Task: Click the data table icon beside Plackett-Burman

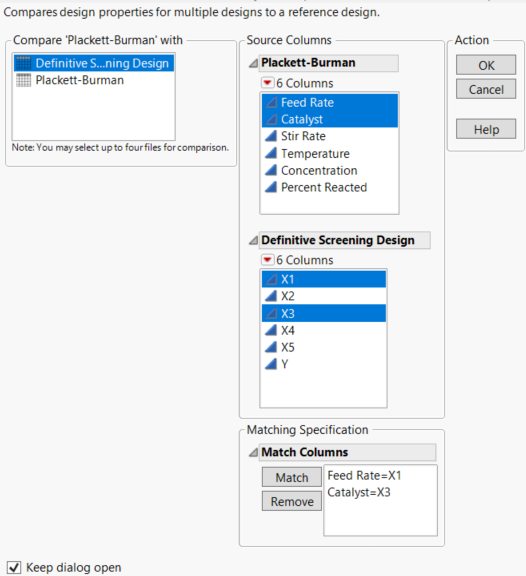Action: pos(24,80)
